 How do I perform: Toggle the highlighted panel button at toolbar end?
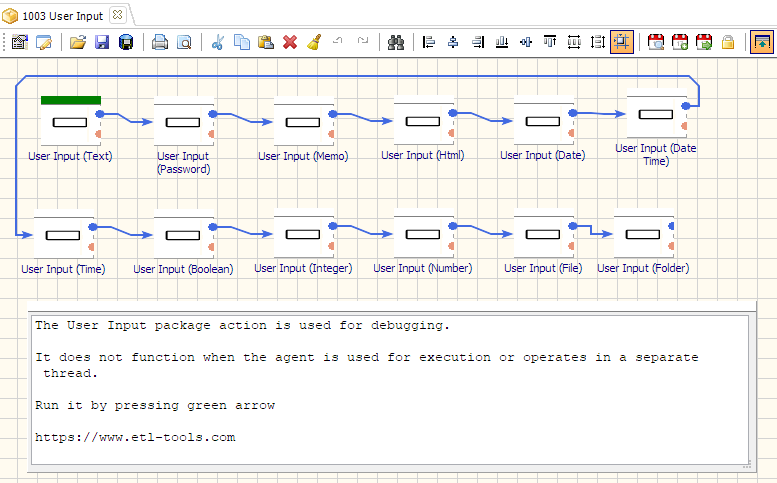[762, 42]
